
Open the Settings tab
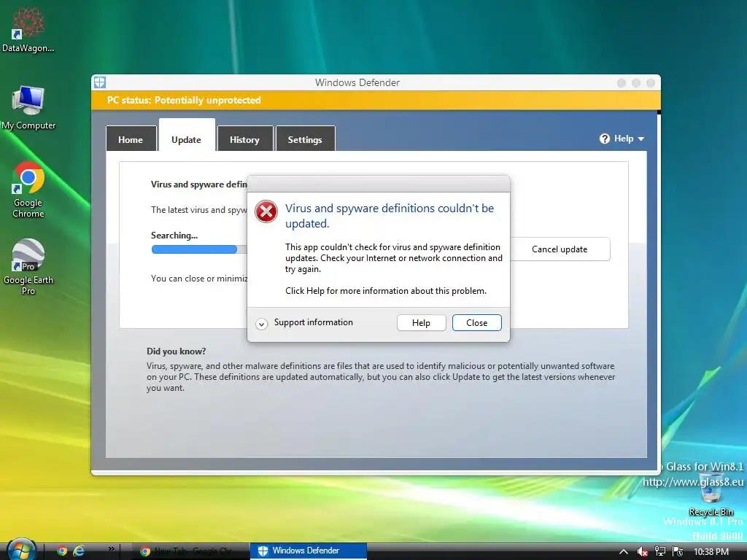click(306, 139)
